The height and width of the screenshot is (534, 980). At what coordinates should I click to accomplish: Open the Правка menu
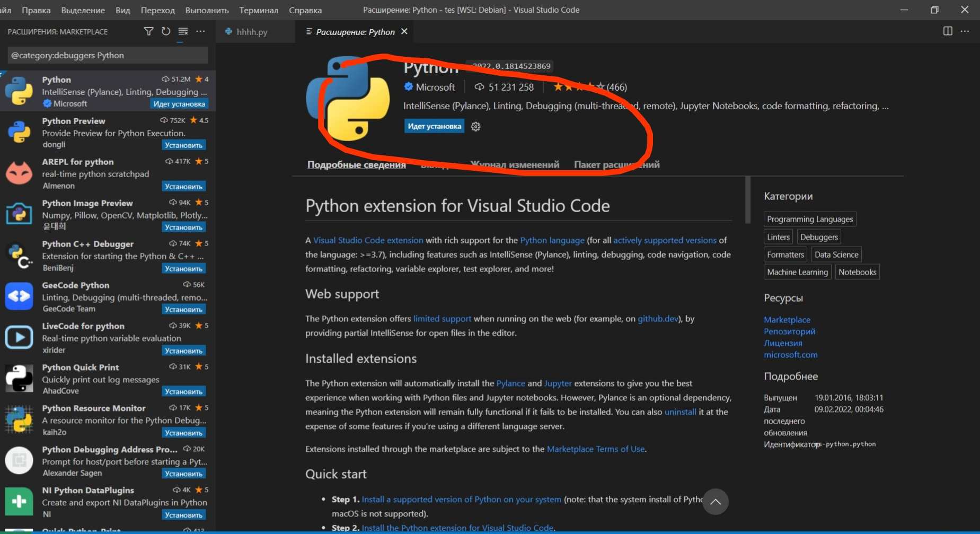pyautogui.click(x=36, y=10)
